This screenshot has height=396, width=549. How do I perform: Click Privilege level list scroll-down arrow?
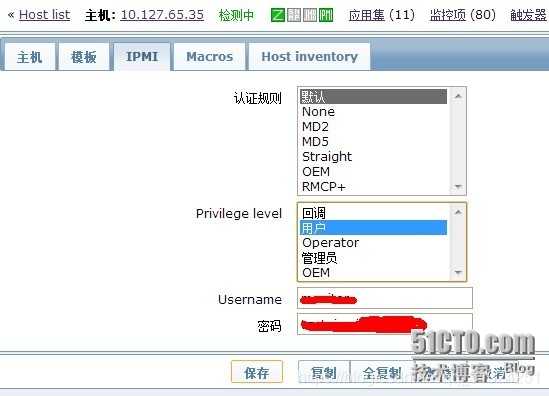point(458,272)
